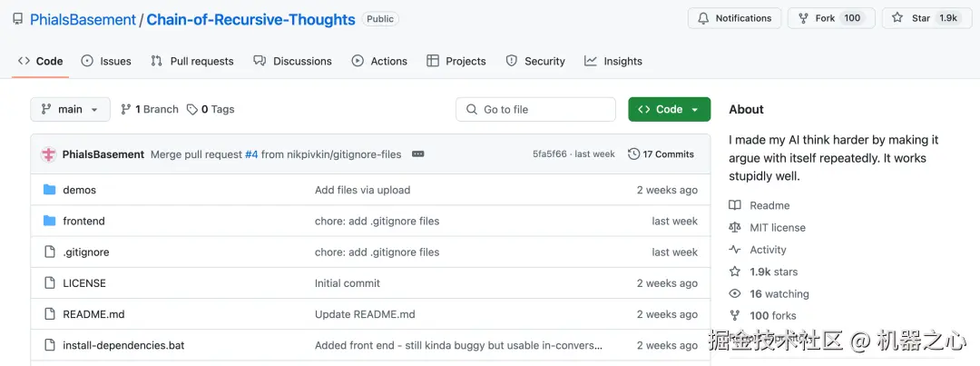Go to the Insights tab
The height and width of the screenshot is (366, 980).
point(613,61)
